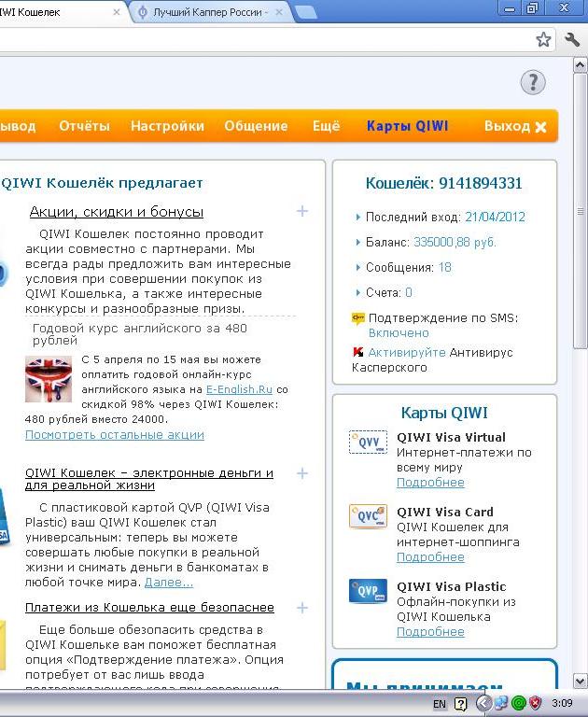This screenshot has width=588, height=717.
Task: Expand the Акции, скидки и бонусы section
Action: 302,211
